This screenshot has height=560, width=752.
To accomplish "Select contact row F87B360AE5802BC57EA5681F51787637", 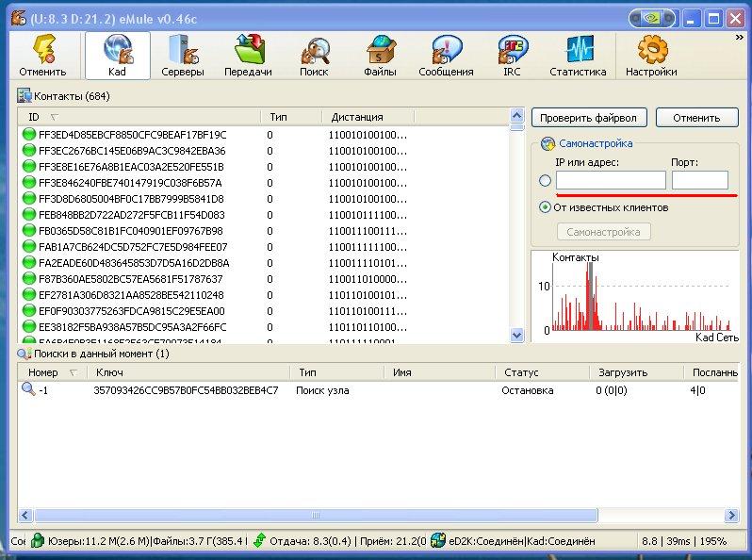I will pyautogui.click(x=263, y=279).
